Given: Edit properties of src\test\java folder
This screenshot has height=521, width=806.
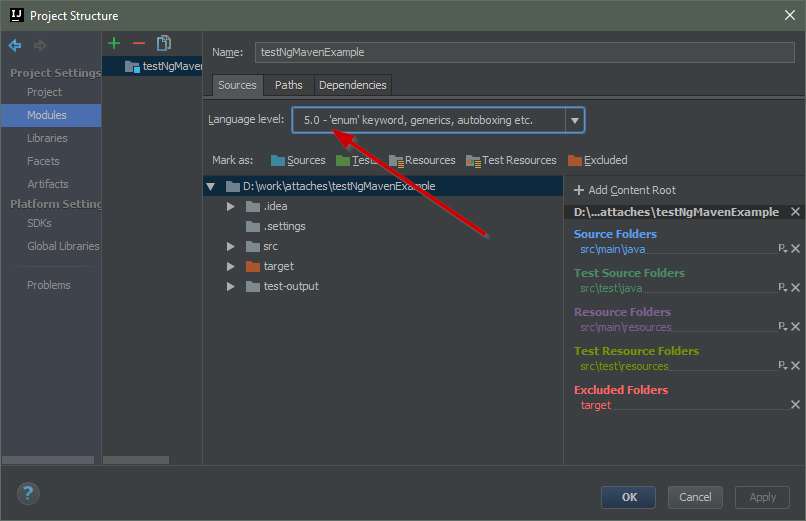Looking at the screenshot, I should [x=782, y=288].
